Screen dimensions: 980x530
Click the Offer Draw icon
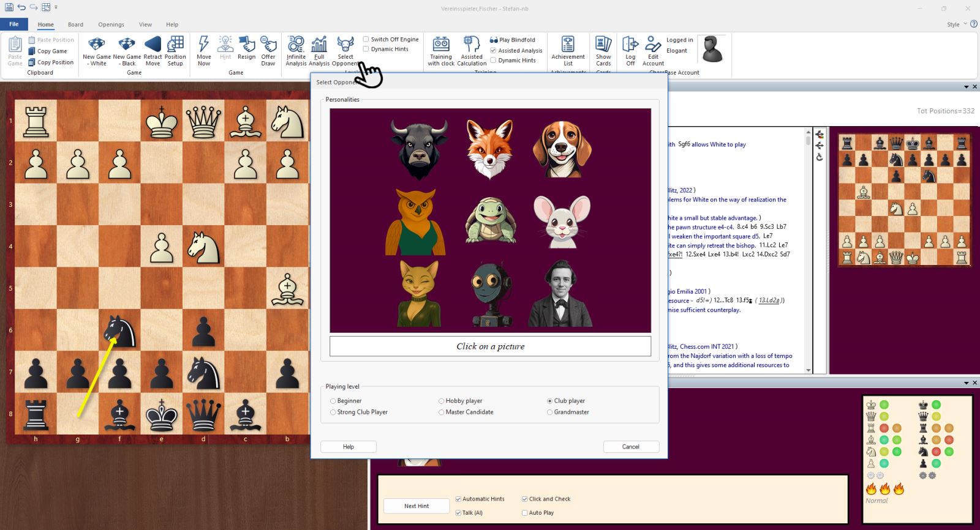click(268, 50)
